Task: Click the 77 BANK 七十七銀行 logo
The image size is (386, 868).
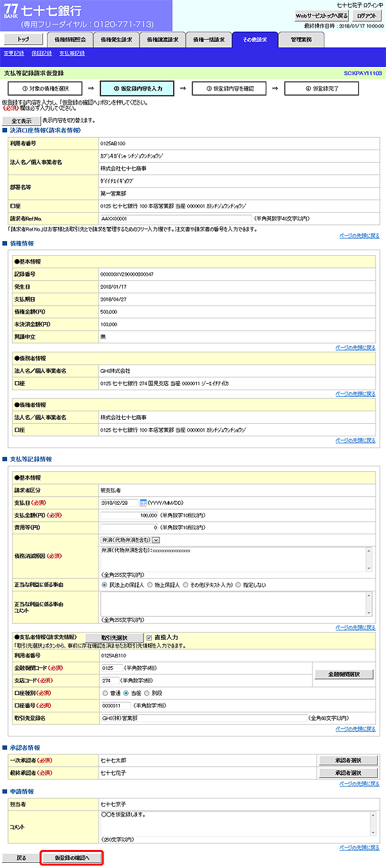Action: [42, 10]
